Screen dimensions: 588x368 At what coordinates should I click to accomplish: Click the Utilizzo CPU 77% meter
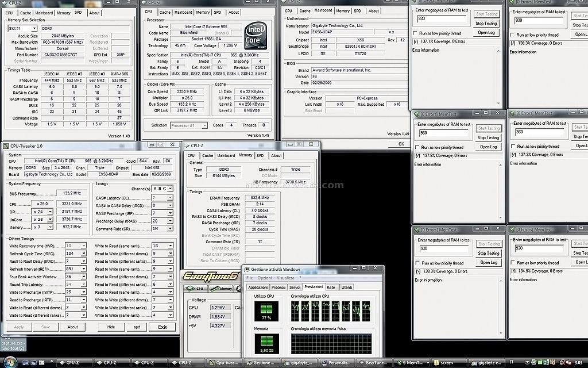pyautogui.click(x=266, y=311)
